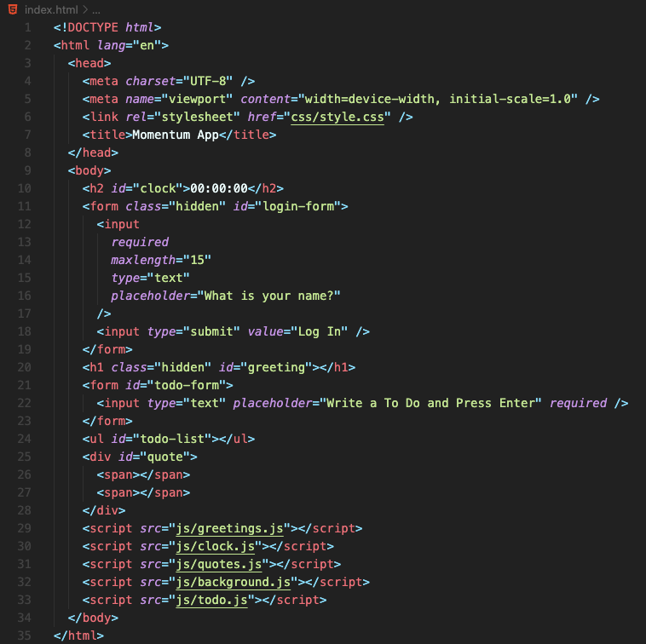Click the opening head tag
The width and height of the screenshot is (646, 644).
[89, 63]
